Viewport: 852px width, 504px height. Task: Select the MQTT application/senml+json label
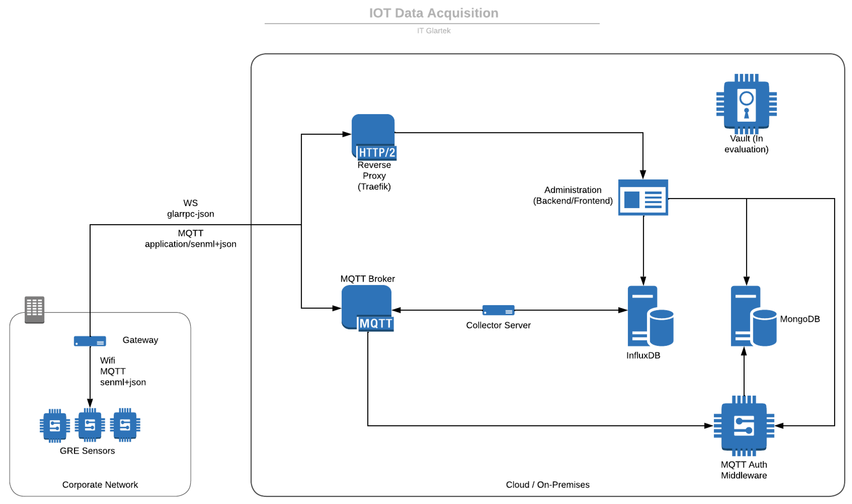click(x=190, y=239)
